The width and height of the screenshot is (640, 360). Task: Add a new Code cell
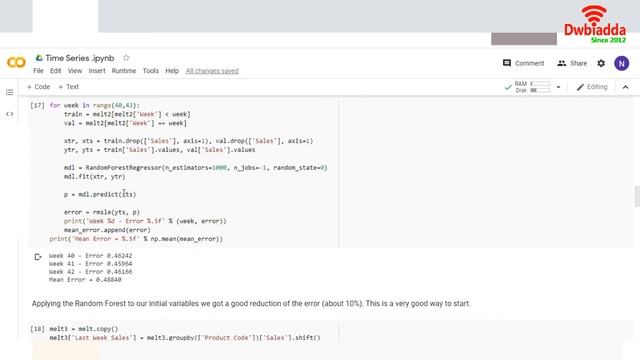(38, 87)
